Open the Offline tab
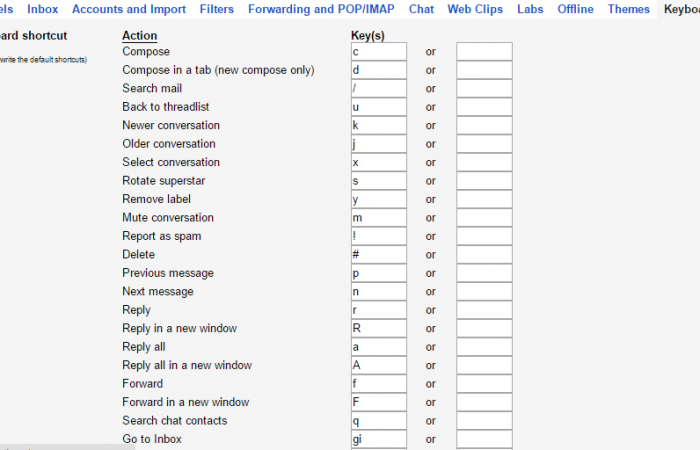700x450 pixels. (x=575, y=9)
